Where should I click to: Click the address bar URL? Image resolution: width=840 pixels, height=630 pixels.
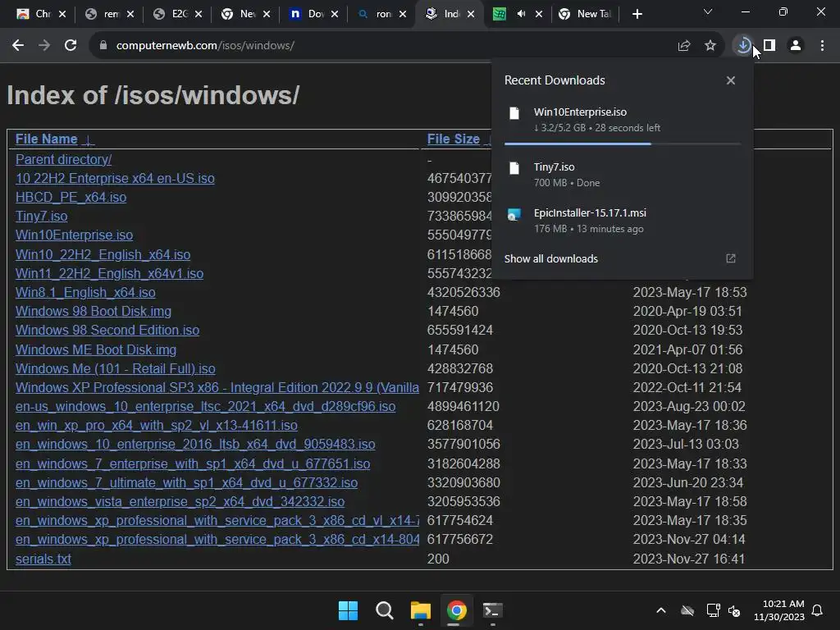point(205,46)
